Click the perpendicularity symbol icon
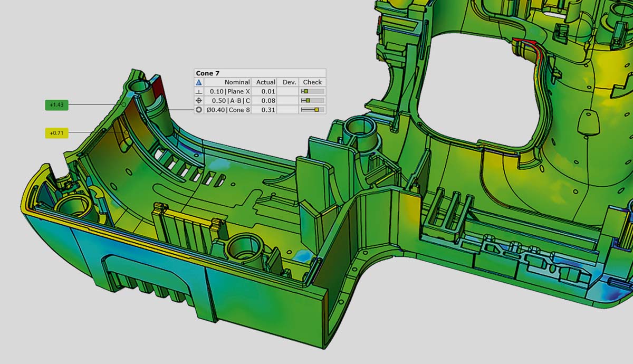The width and height of the screenshot is (633, 364). (x=199, y=91)
